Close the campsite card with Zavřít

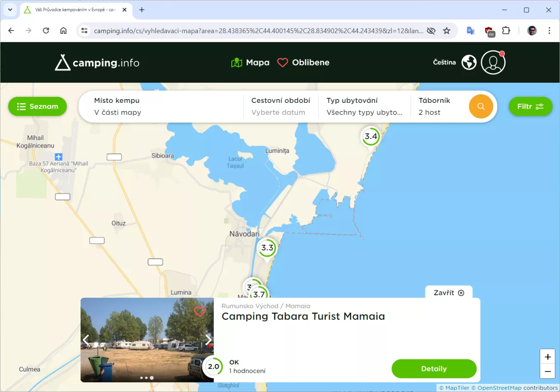448,293
